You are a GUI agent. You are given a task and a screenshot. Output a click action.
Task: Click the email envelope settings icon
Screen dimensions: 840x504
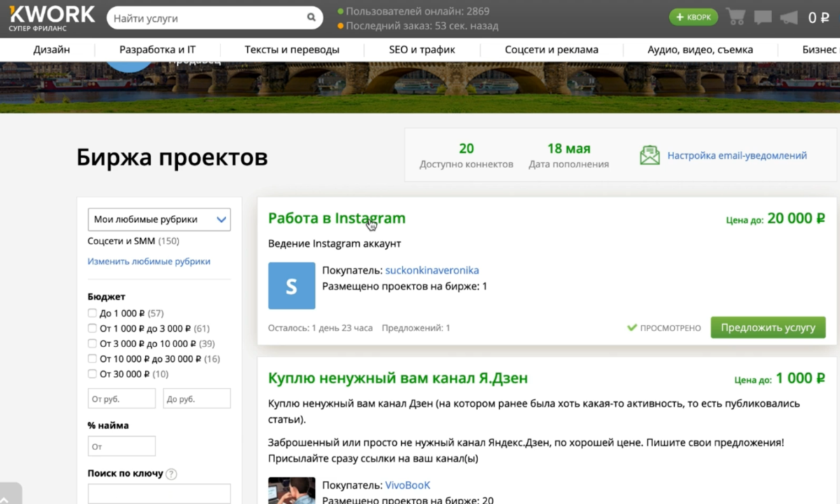coord(650,155)
